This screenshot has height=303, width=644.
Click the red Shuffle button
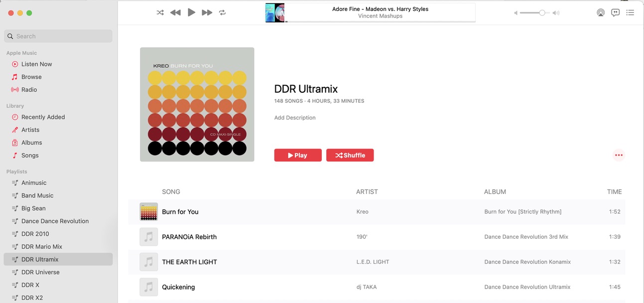pos(350,155)
